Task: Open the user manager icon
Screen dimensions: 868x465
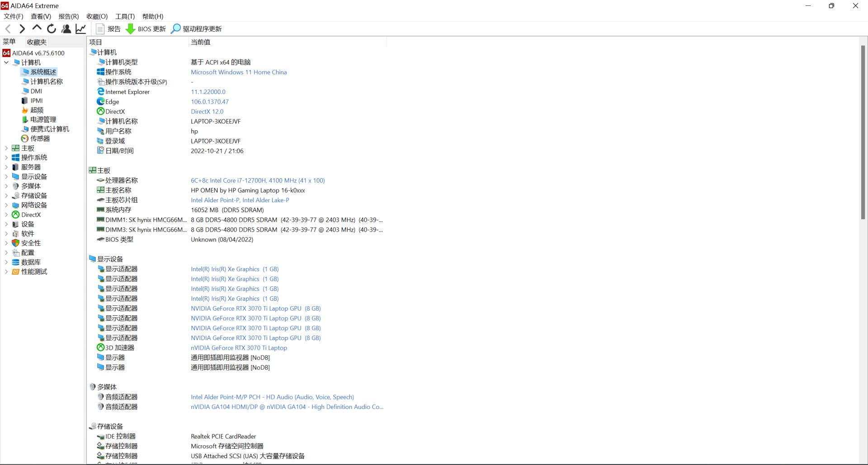Action: (66, 29)
